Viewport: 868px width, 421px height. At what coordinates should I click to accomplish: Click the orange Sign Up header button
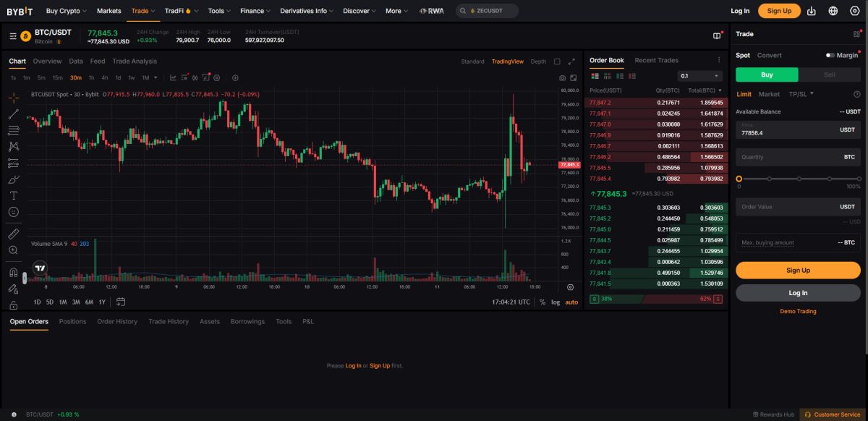pyautogui.click(x=779, y=11)
